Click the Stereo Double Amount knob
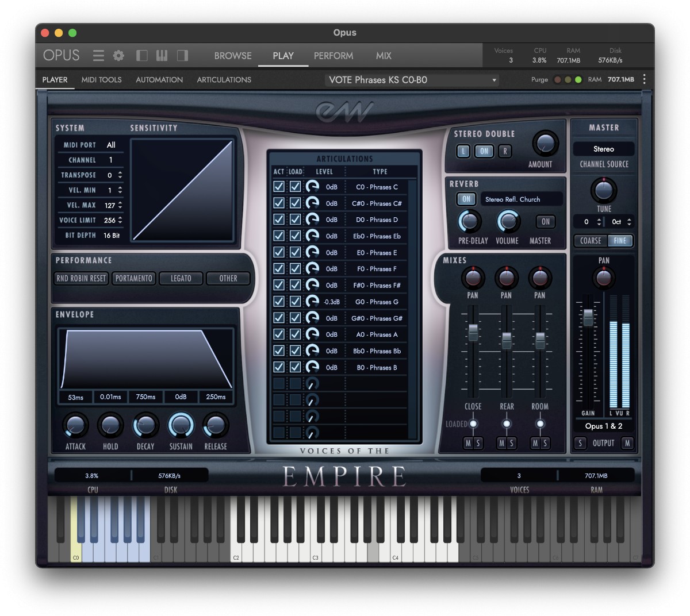Image resolution: width=690 pixels, height=616 pixels. click(545, 144)
